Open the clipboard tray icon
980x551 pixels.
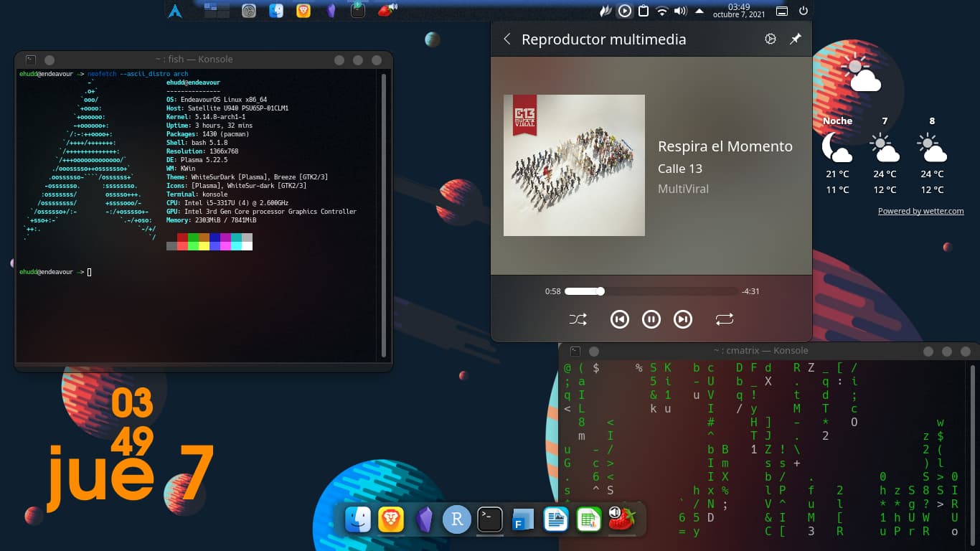[644, 11]
